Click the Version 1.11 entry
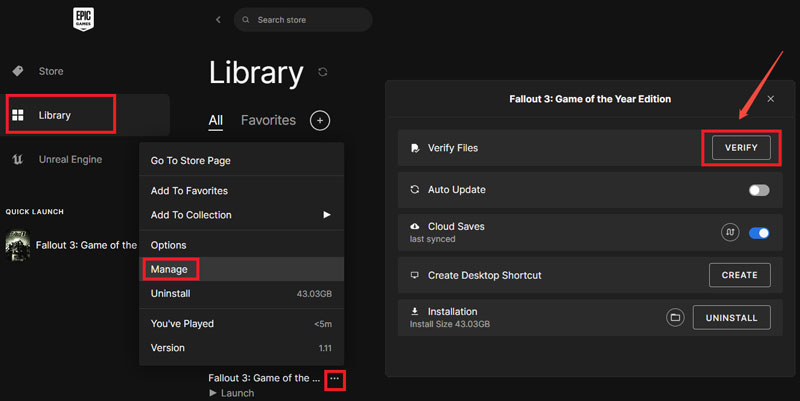This screenshot has width=800, height=401. (241, 348)
